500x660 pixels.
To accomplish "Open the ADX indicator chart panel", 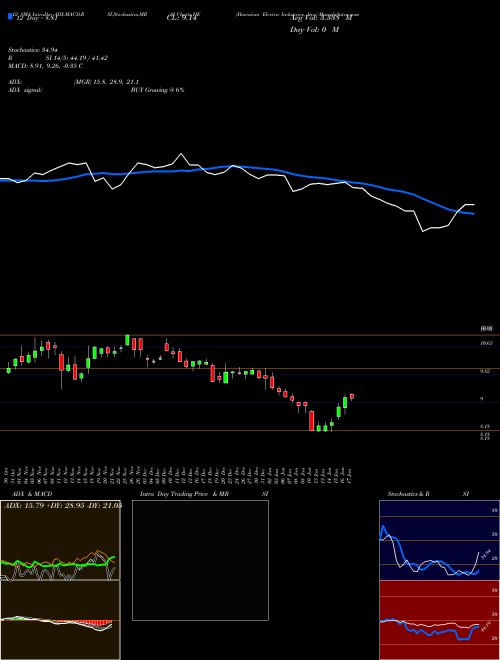I will click(x=60, y=540).
